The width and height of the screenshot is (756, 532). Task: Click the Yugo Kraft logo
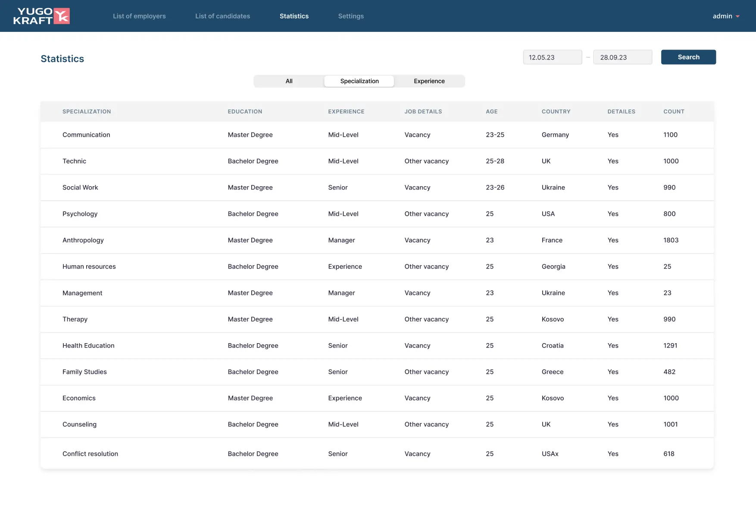point(41,16)
